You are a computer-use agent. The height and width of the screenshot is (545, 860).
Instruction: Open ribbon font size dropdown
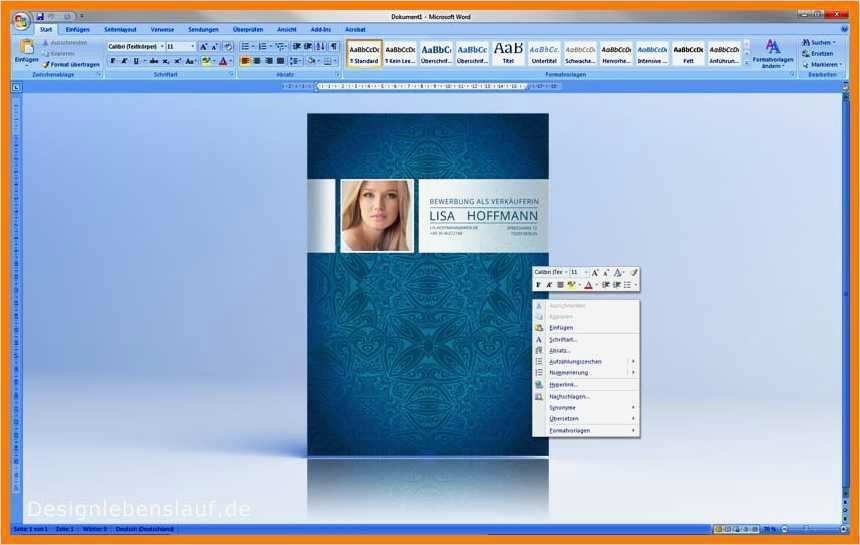click(x=193, y=47)
